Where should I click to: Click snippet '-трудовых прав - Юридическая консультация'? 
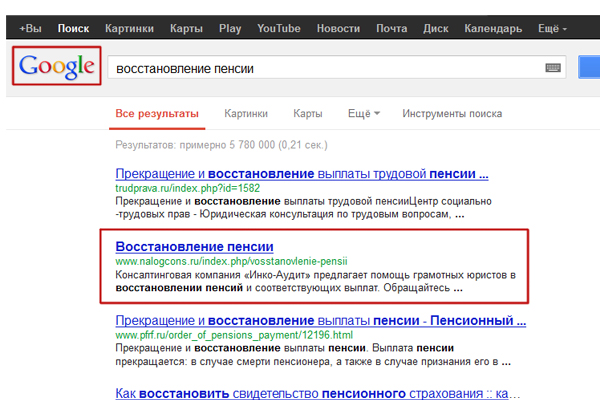coord(223,214)
